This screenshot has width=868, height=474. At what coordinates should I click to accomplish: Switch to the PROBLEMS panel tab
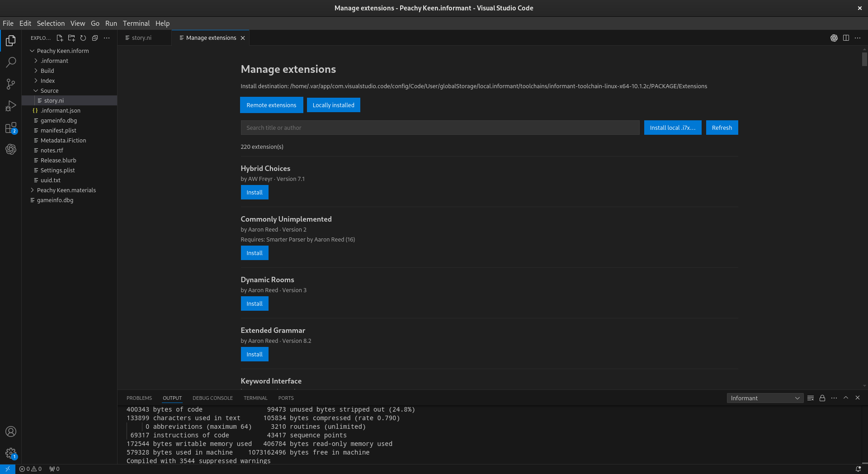139,398
